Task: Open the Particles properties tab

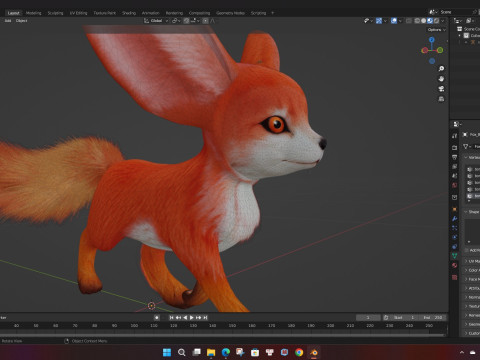Action: [x=454, y=228]
